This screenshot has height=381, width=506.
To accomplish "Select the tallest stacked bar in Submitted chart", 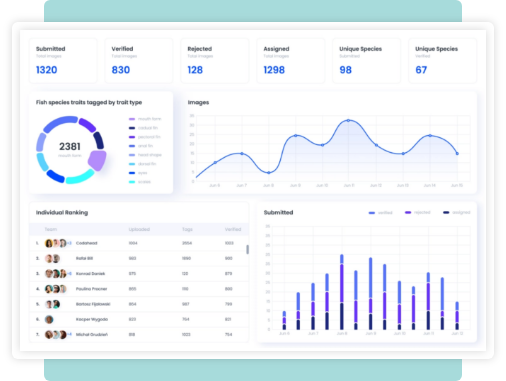I will (342, 292).
